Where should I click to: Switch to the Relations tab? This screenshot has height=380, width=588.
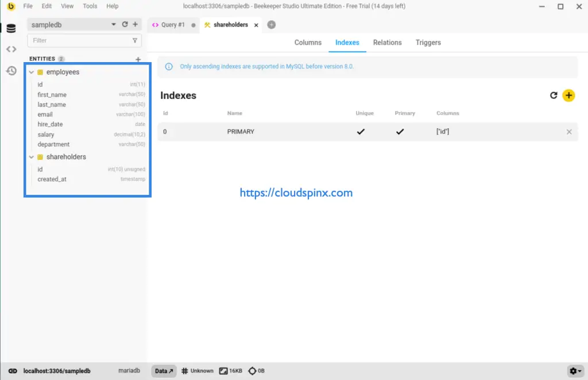click(387, 42)
